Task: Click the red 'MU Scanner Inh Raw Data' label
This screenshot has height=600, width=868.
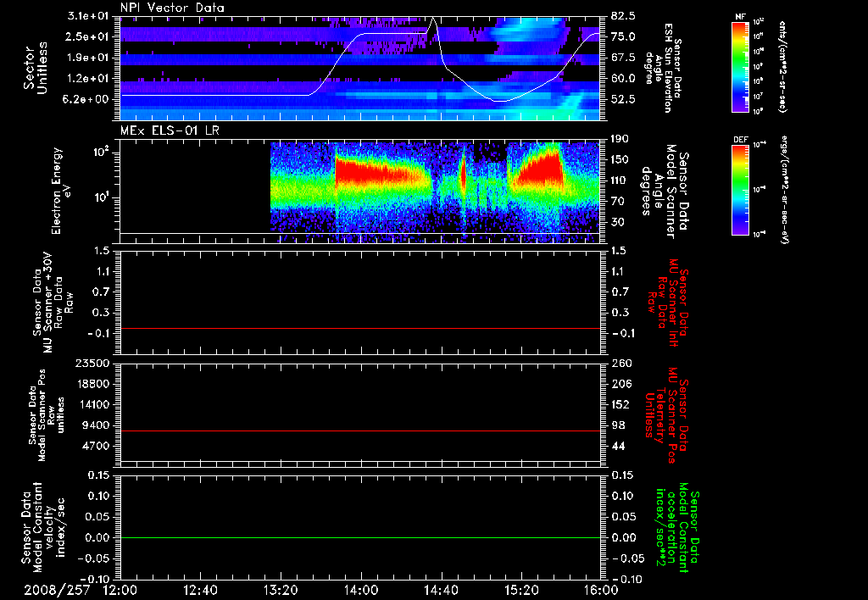Action: 666,303
